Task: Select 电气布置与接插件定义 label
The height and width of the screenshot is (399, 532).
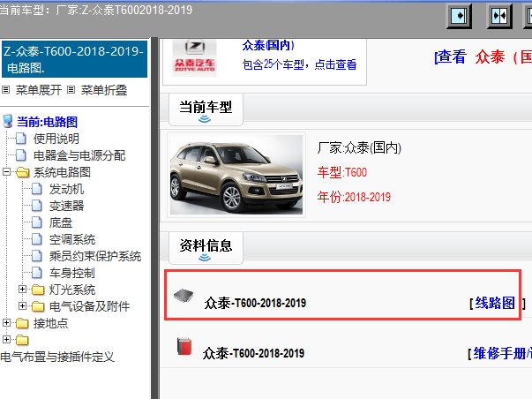Action: [x=57, y=357]
